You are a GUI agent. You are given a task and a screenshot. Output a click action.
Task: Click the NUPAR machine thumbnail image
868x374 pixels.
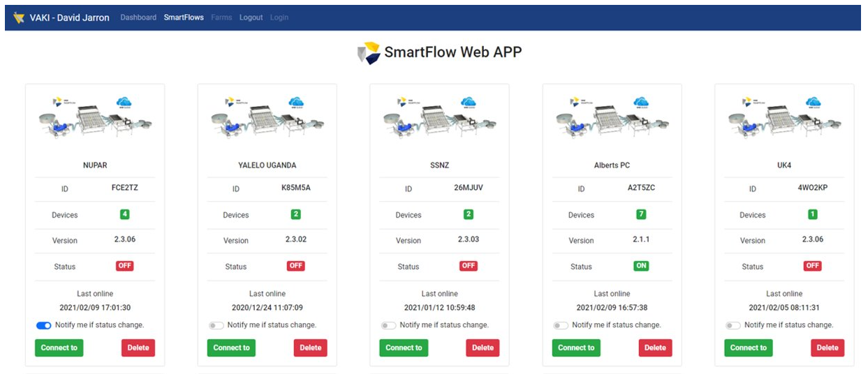(x=95, y=119)
